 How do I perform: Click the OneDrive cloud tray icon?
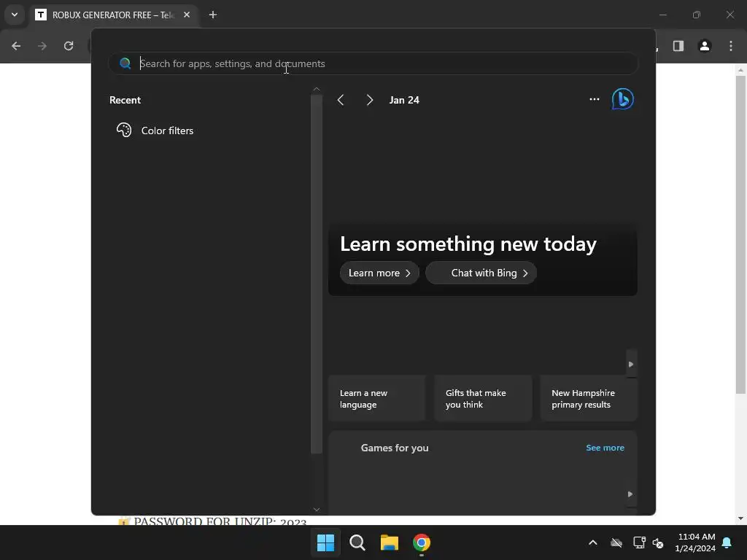coord(616,542)
